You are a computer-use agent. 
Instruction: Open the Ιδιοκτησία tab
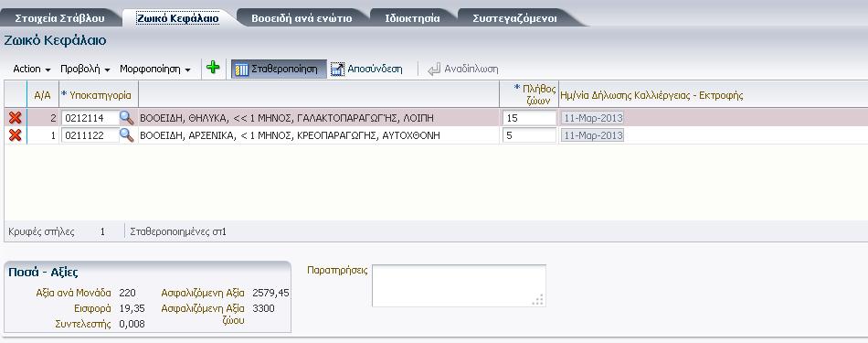(412, 18)
